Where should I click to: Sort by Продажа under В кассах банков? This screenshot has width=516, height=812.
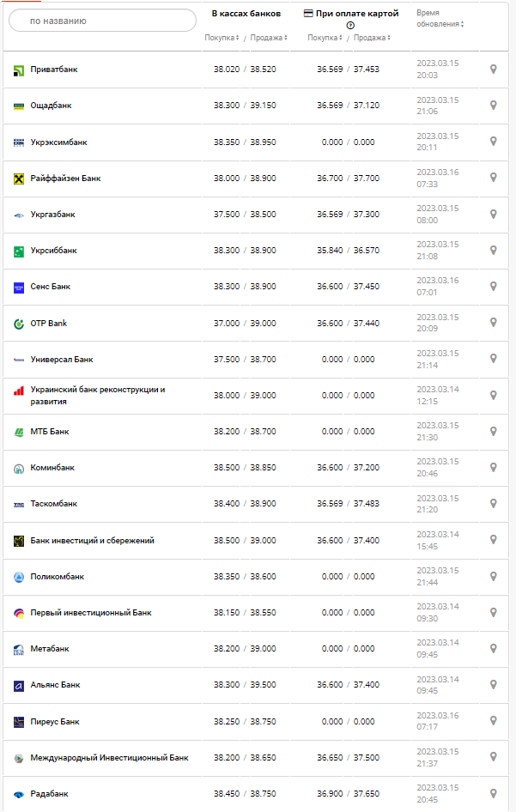pyautogui.click(x=269, y=38)
